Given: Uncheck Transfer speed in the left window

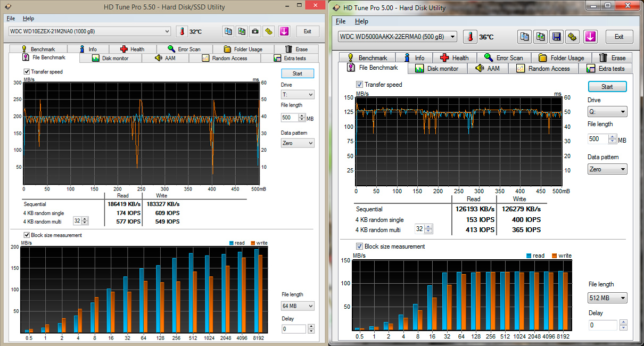Looking at the screenshot, I should [27, 71].
